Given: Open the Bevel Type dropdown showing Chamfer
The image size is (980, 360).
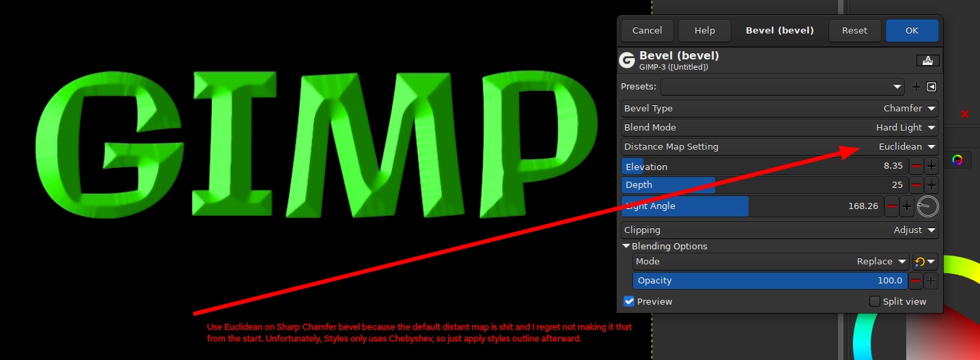Looking at the screenshot, I should click(x=779, y=108).
